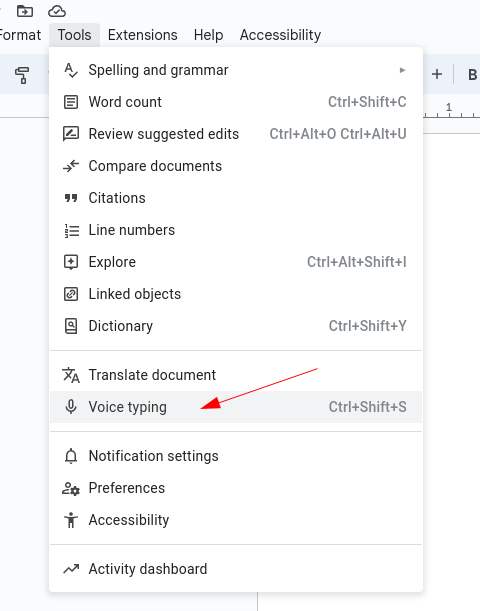Toggle Bold formatting
Viewport: 480px width, 611px height.
pyautogui.click(x=472, y=74)
